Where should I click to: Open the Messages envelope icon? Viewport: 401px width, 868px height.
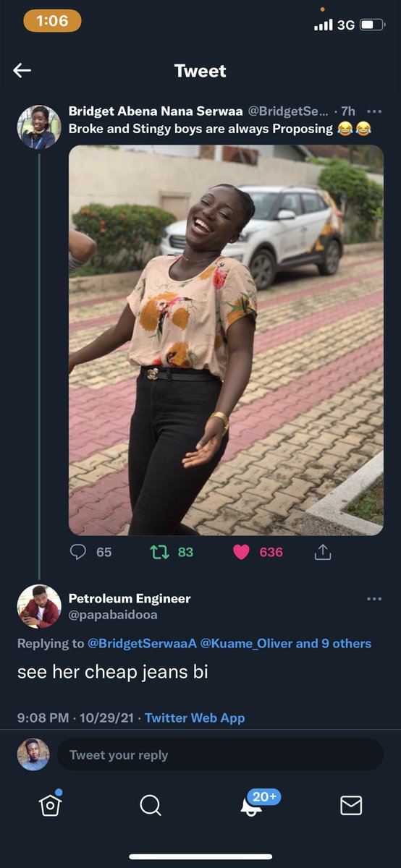point(351,805)
